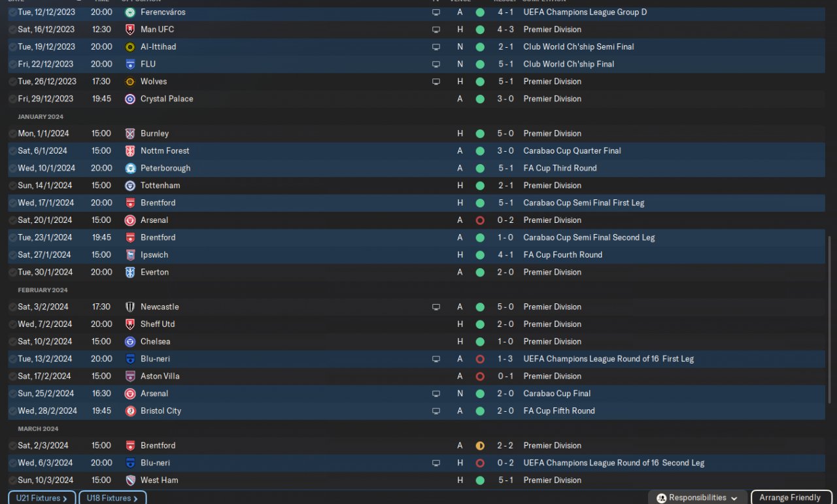The height and width of the screenshot is (504, 837).
Task: Toggle the check mark beside Mon, 1/1/2024
Action: pos(12,133)
